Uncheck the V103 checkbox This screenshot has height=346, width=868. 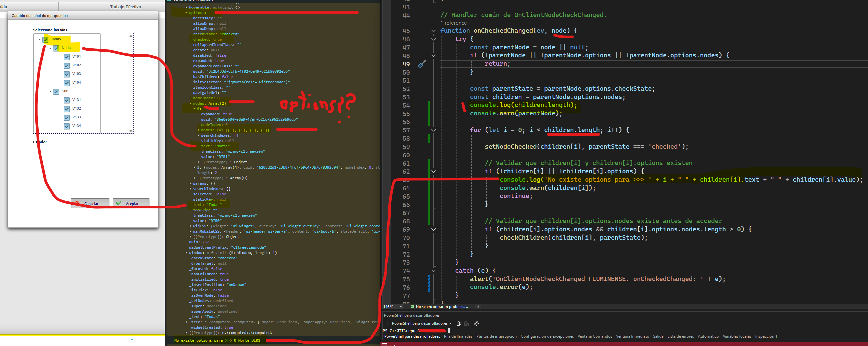point(67,74)
